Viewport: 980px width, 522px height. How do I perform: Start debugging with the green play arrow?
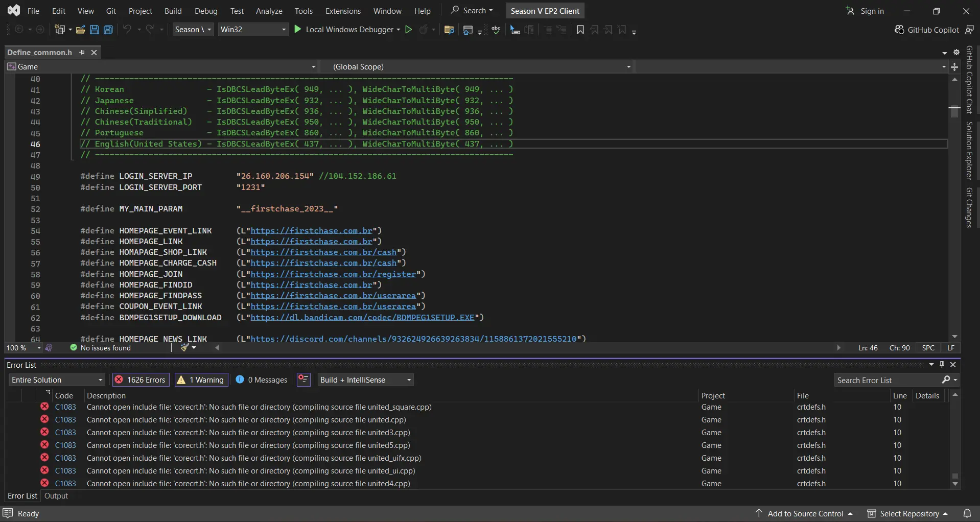point(298,30)
